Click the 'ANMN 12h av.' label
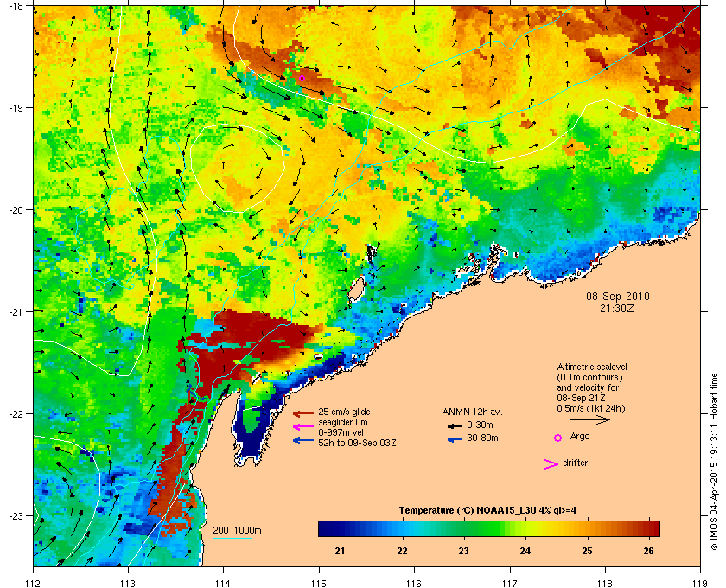 coord(472,412)
